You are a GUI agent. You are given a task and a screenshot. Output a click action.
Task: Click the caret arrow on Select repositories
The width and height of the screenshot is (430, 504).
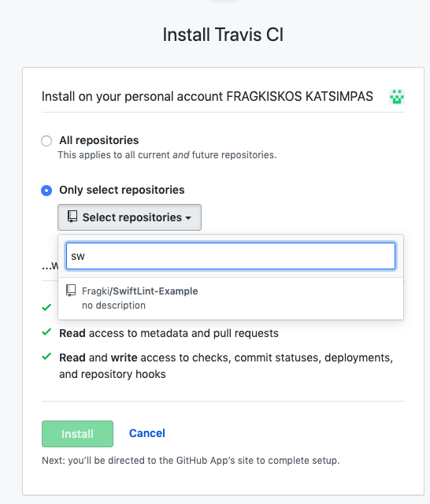coord(188,218)
